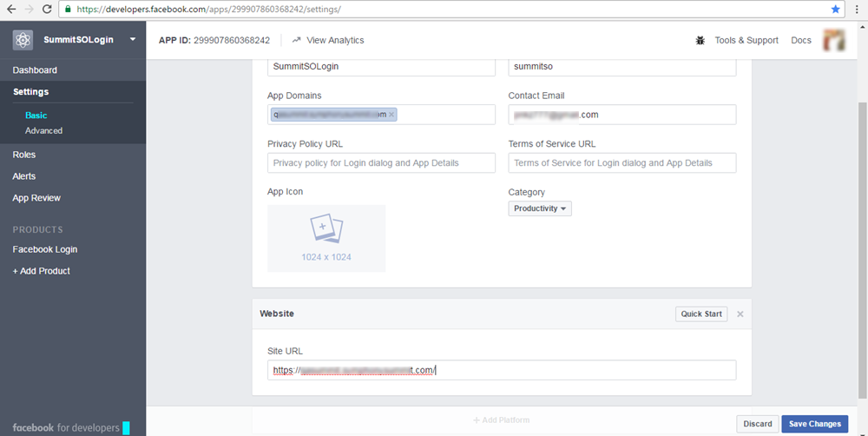
Task: Select Facebook Login product
Action: pos(44,249)
